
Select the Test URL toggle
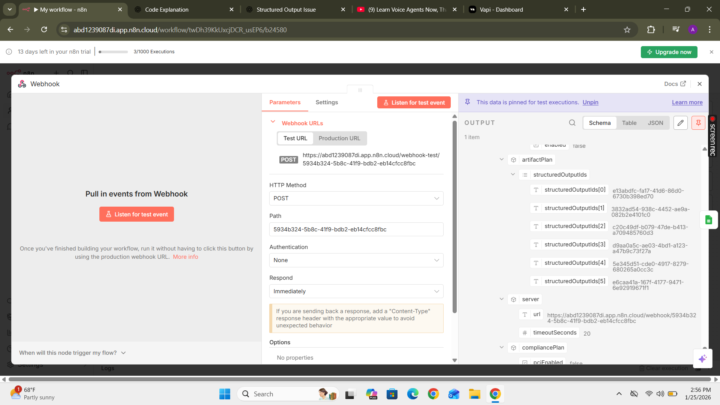(x=295, y=138)
